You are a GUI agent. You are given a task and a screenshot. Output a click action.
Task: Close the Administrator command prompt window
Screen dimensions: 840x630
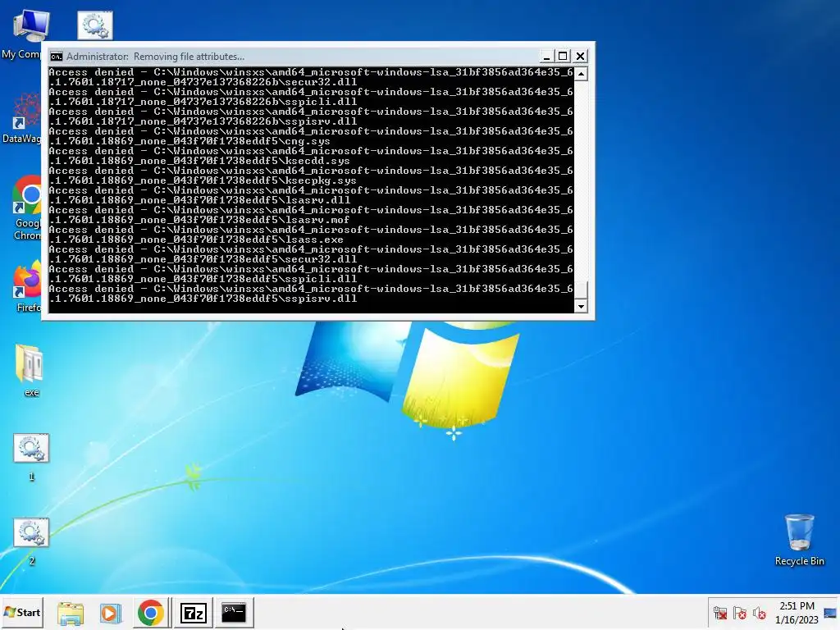click(x=580, y=57)
